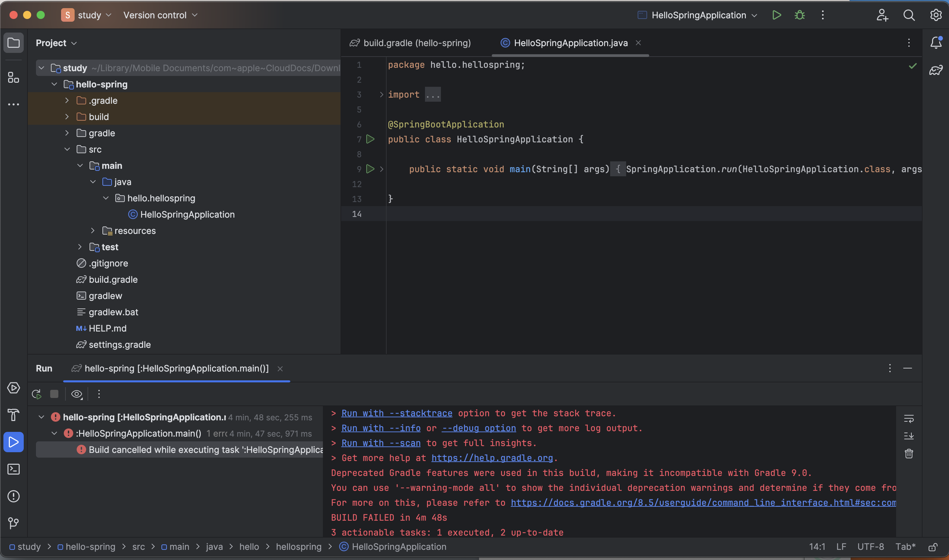Open the Project tool window icon
This screenshot has width=949, height=560.
(x=14, y=43)
